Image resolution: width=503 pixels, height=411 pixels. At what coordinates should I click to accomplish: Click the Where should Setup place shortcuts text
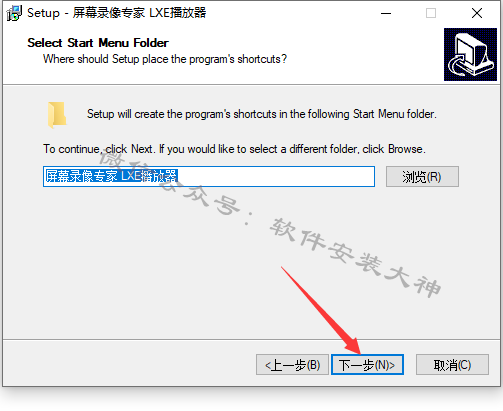pos(165,59)
